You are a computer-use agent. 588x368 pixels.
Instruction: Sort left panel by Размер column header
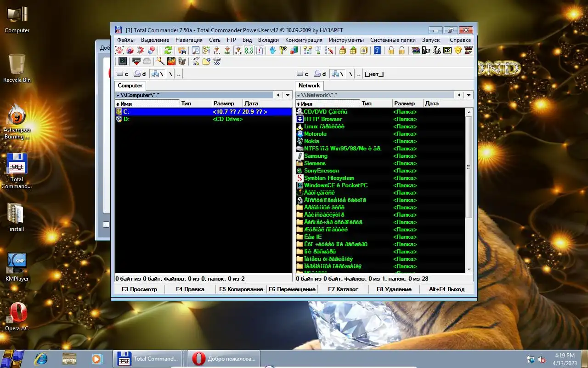click(227, 103)
